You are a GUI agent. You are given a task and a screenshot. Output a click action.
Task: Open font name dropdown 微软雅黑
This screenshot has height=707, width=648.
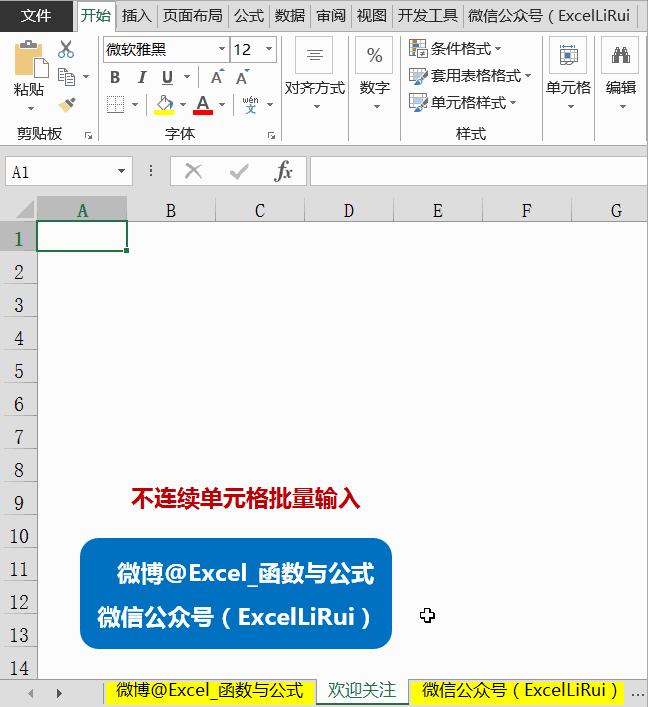222,49
